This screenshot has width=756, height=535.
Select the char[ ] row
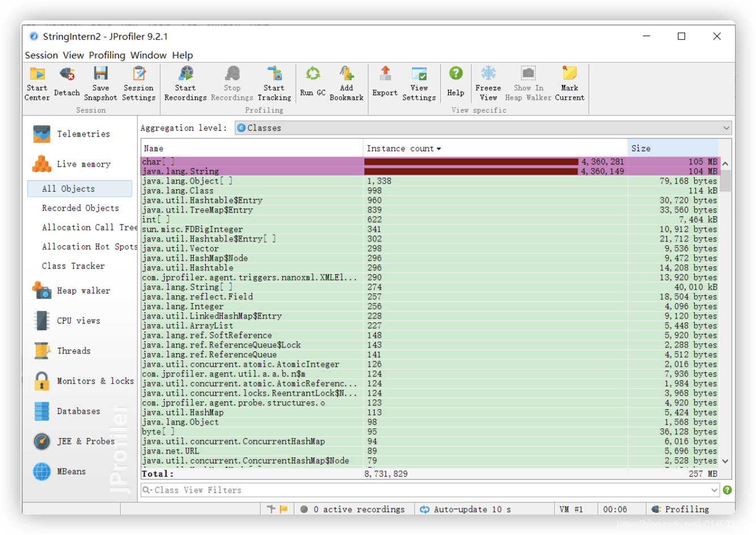click(431, 162)
